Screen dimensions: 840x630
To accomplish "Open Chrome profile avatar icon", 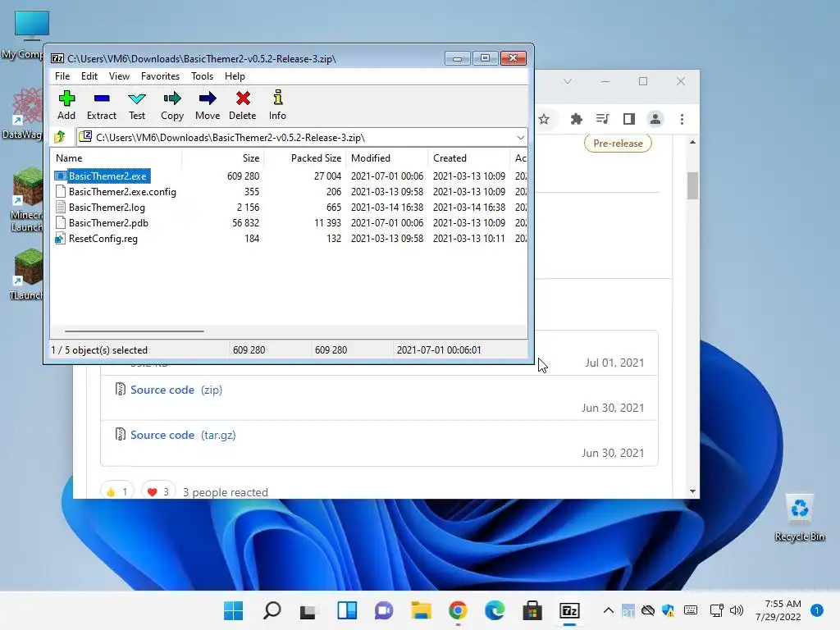I will [655, 119].
